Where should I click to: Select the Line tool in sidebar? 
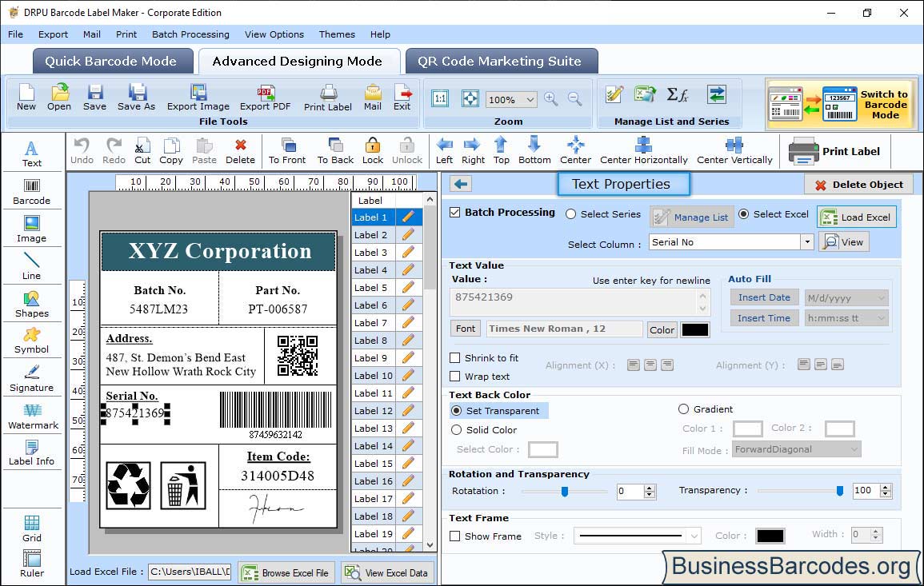[x=32, y=266]
